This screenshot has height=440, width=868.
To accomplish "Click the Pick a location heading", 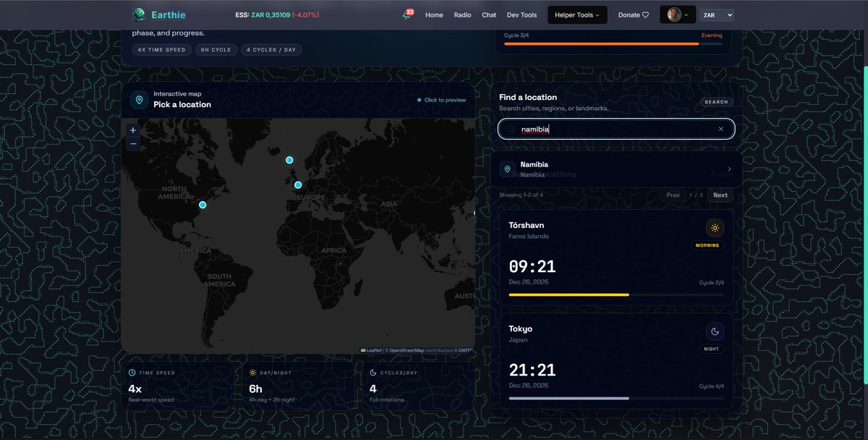I will pos(182,104).
